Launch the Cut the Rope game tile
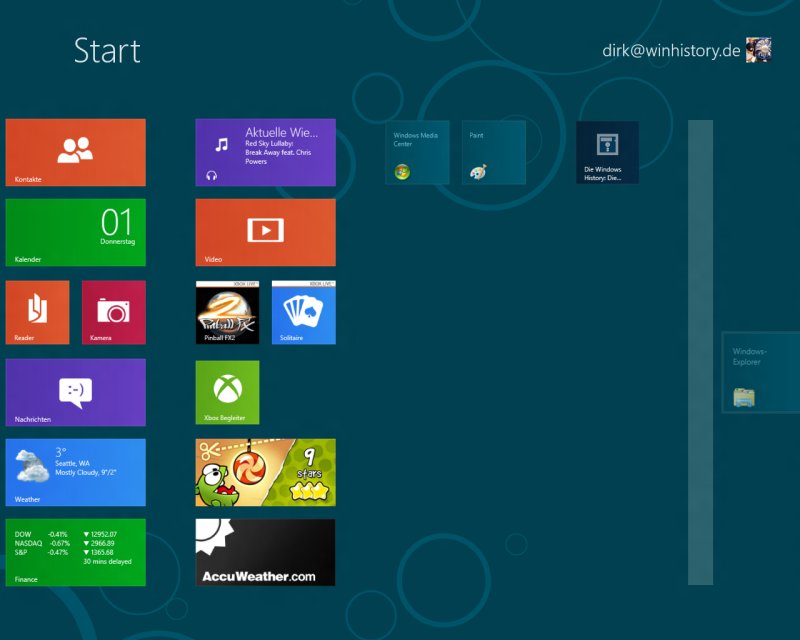Screen dimensions: 800x640 [x=265, y=472]
